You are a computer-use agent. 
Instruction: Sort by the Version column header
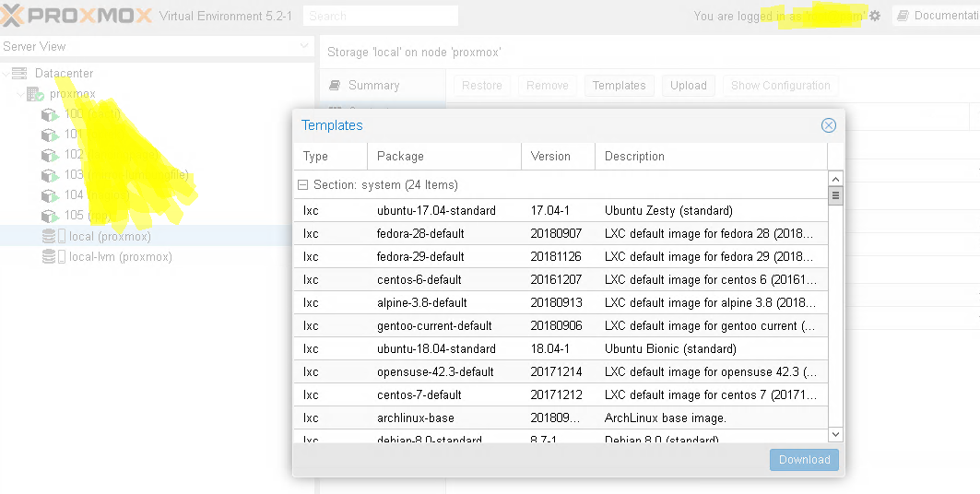click(x=558, y=156)
